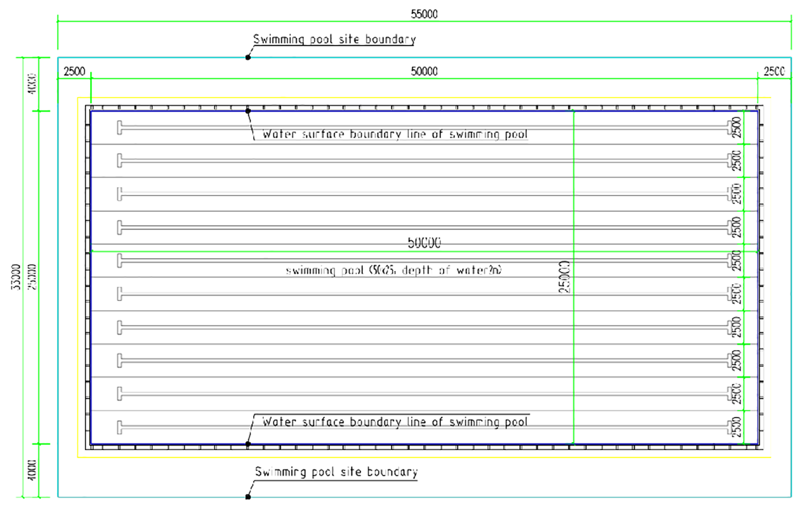Select the 55000 overall width dimension text
This screenshot has height=509, width=812.
pyautogui.click(x=424, y=14)
